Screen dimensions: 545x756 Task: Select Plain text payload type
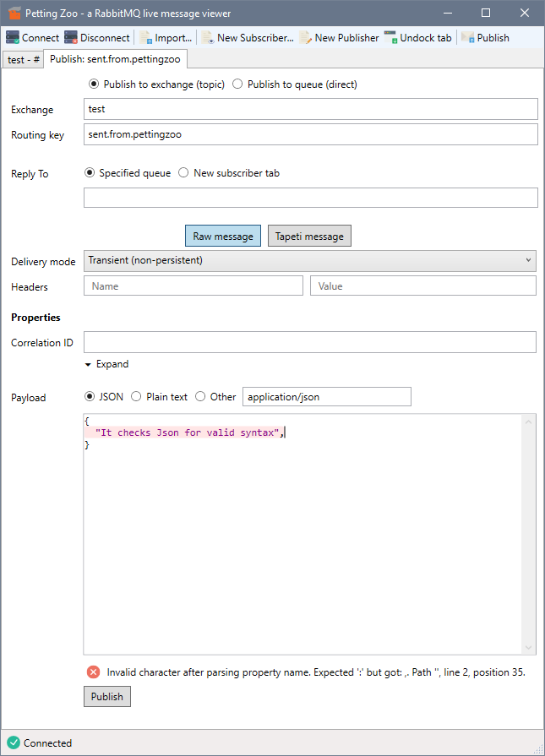159,397
